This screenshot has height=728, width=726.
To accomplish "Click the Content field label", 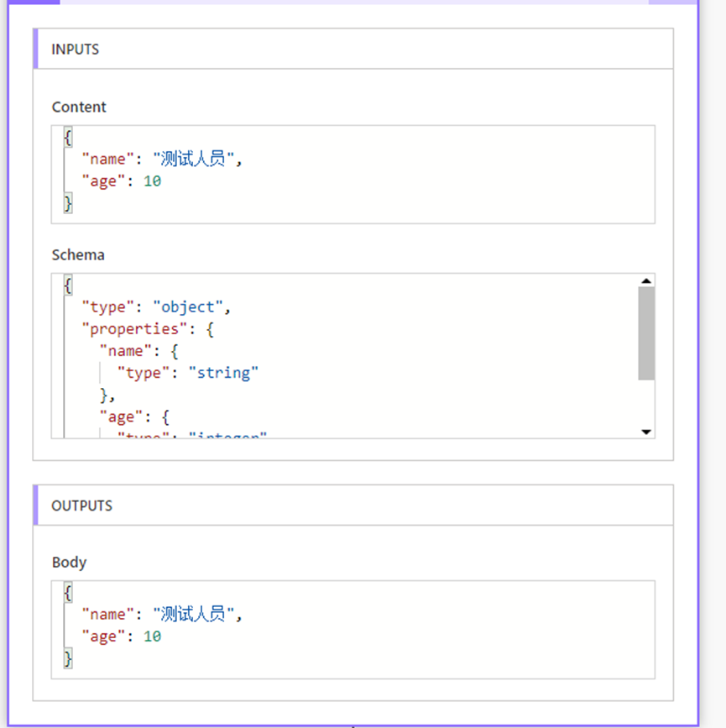I will 79,107.
